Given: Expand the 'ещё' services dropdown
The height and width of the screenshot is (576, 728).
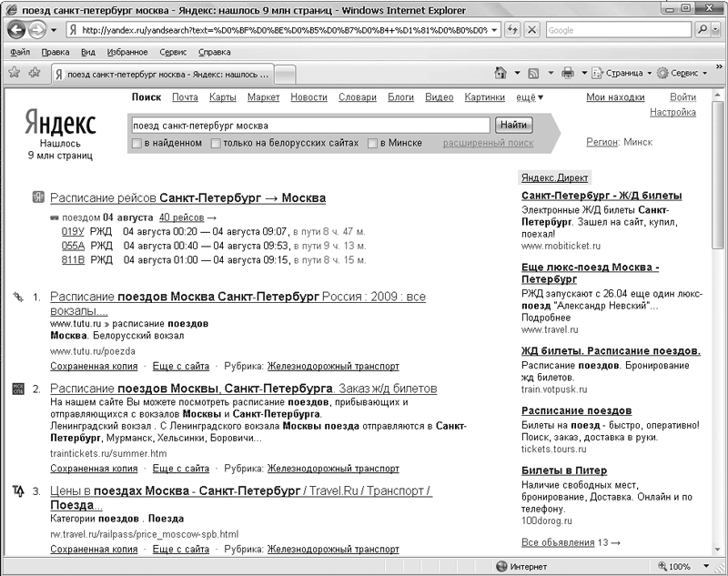Looking at the screenshot, I should 530,97.
